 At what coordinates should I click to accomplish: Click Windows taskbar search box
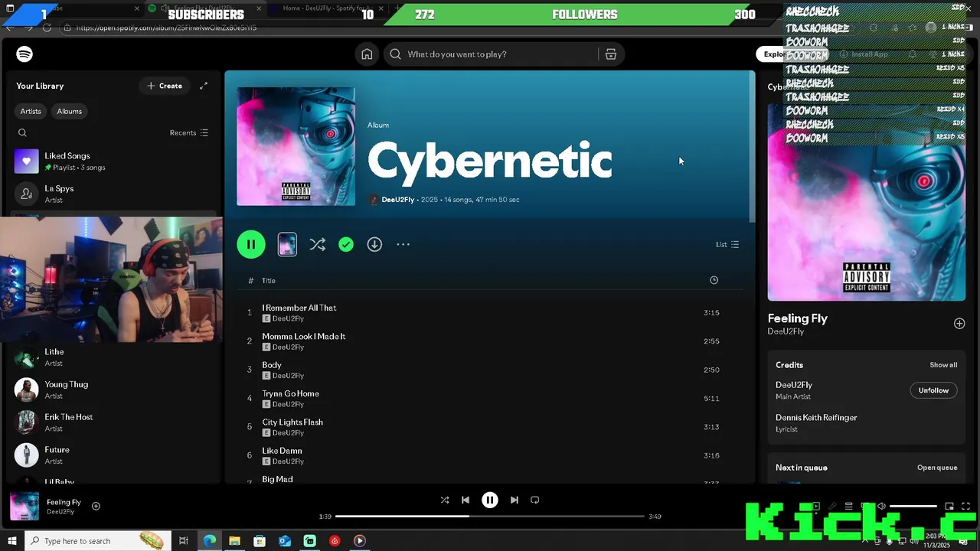point(98,541)
